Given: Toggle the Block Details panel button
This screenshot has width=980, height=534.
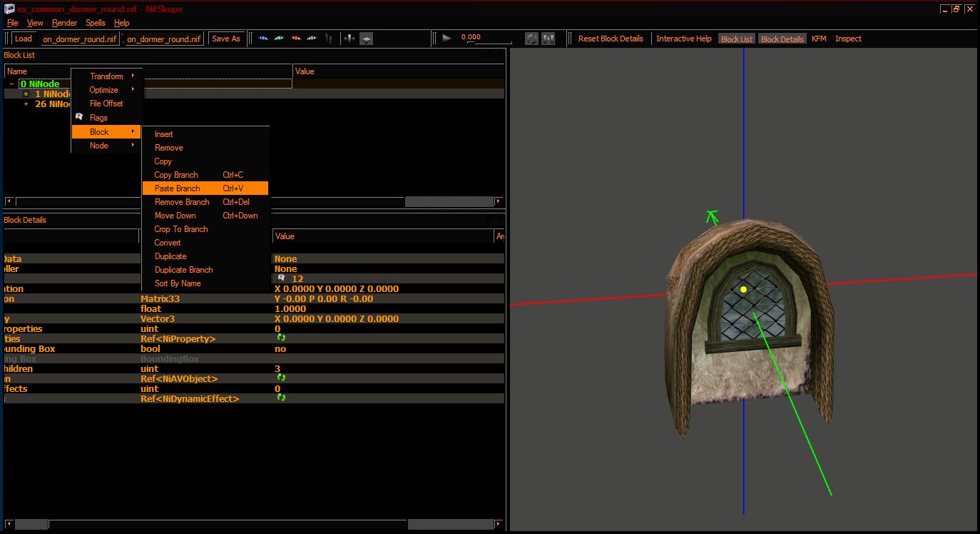Looking at the screenshot, I should point(782,39).
